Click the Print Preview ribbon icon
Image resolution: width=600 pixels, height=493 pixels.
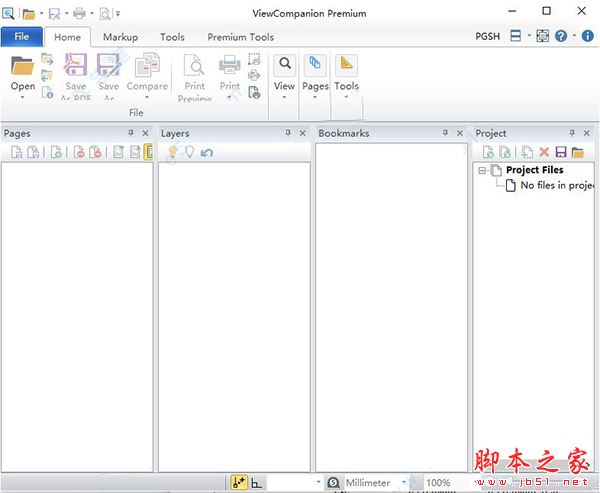click(x=194, y=65)
